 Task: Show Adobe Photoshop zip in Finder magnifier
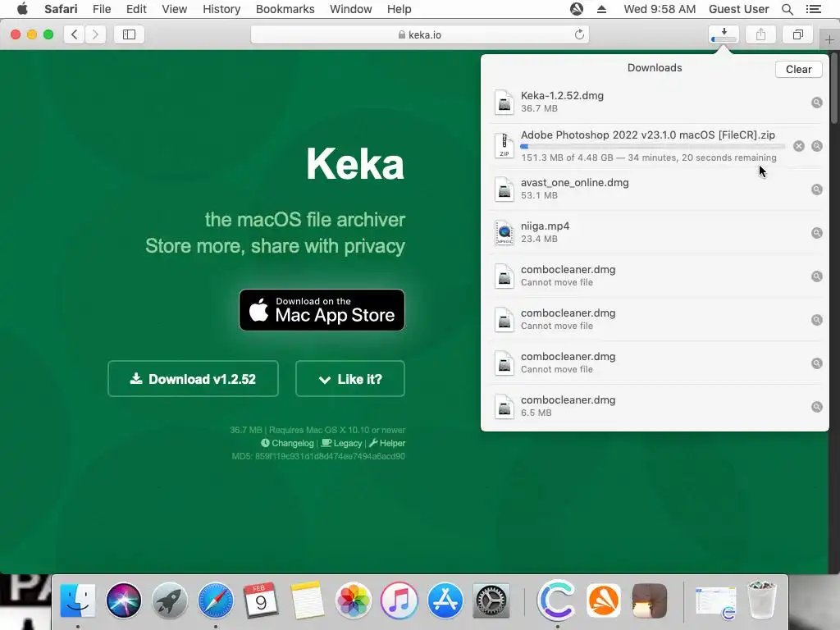(816, 146)
